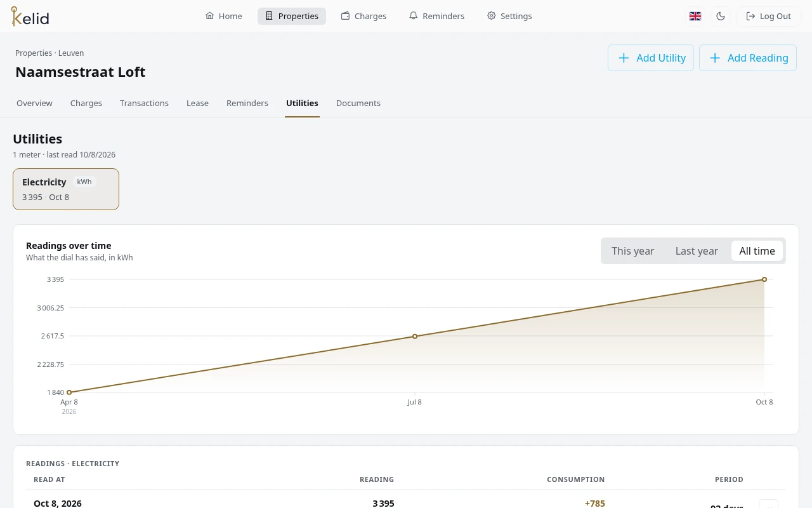
Task: Switch to the Transactions tab
Action: [x=144, y=103]
